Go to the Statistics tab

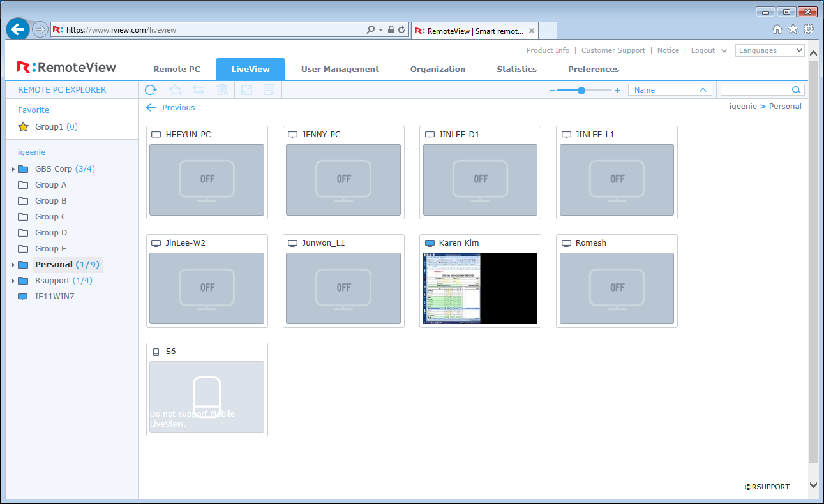pos(517,69)
